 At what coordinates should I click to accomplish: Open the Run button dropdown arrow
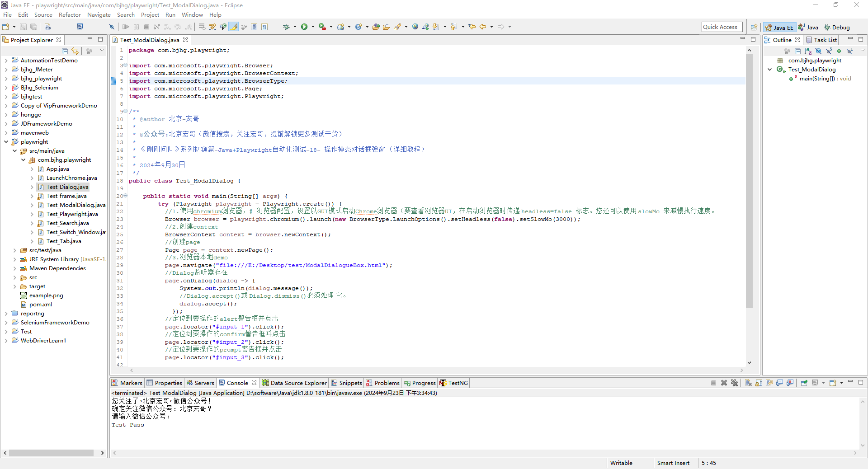313,27
